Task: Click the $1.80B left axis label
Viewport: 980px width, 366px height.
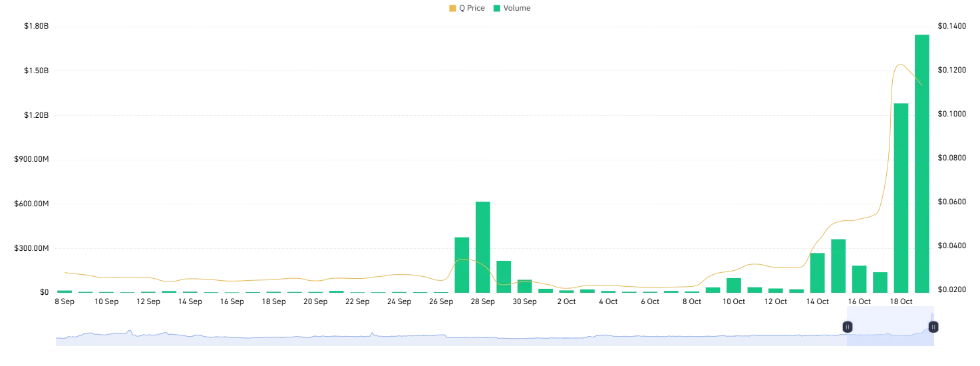Action: pyautogui.click(x=37, y=27)
